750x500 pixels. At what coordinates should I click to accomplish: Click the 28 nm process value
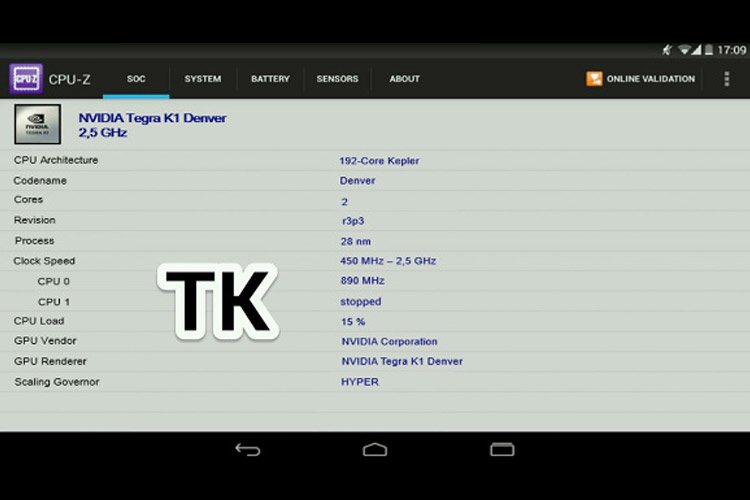click(x=355, y=242)
